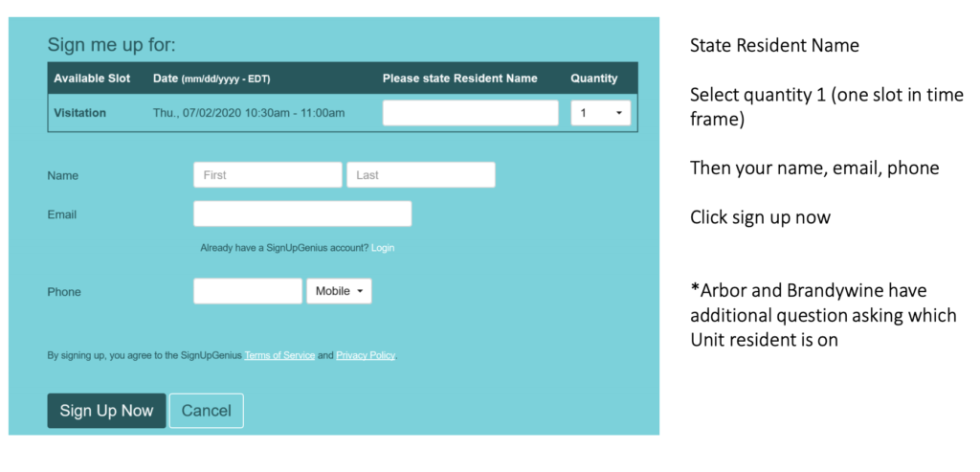Click the Resident Name input field

coord(471,113)
